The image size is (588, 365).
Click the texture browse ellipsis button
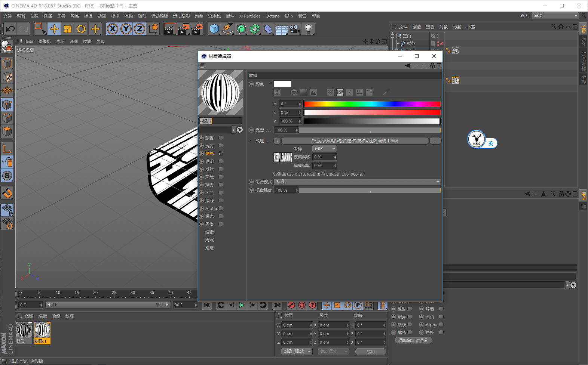(435, 141)
